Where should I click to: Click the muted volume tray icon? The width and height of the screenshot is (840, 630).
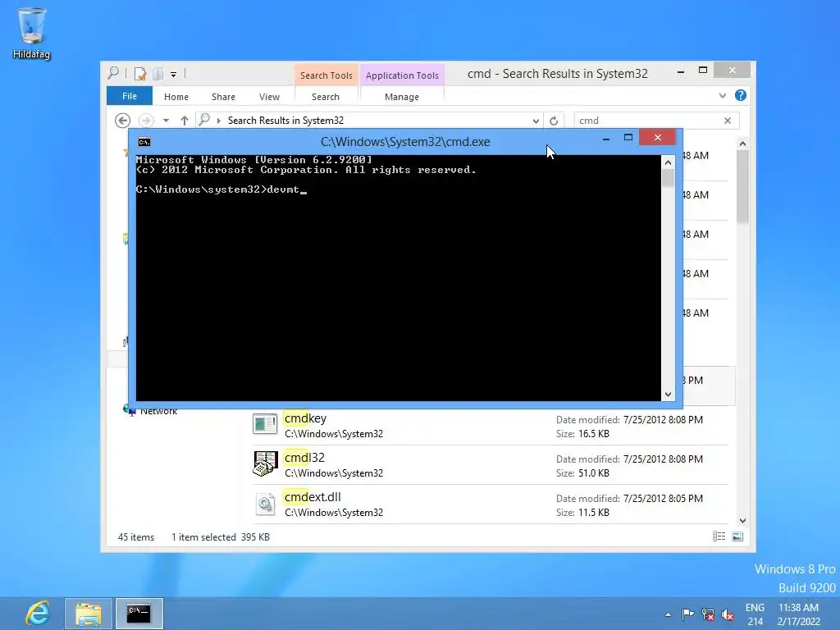coord(727,614)
